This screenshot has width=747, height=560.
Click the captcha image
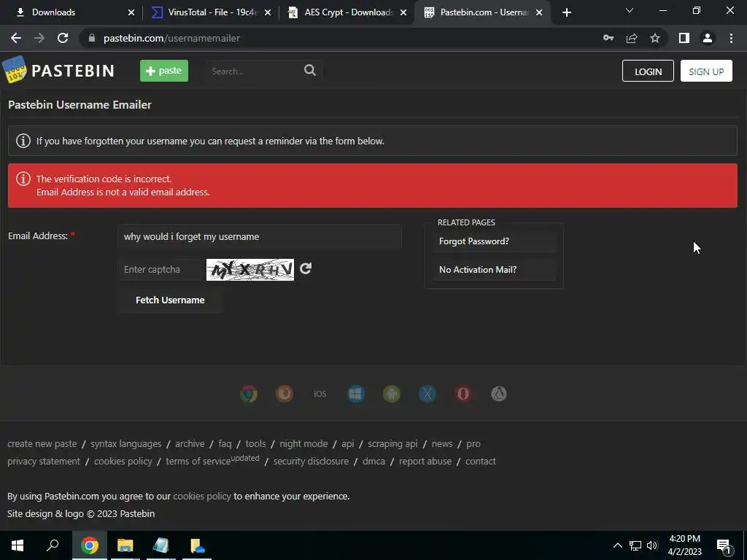point(249,270)
